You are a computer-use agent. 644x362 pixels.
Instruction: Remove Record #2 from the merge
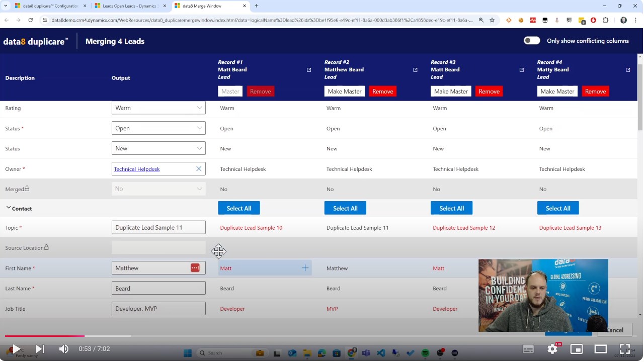[x=382, y=91]
